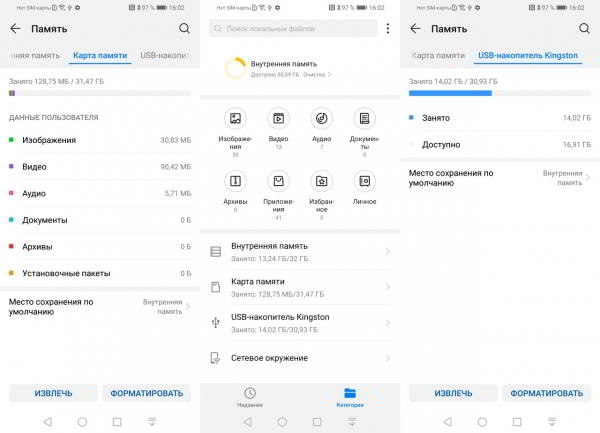Tap the Приложения category icon
This screenshot has height=433, width=600.
coord(278,182)
